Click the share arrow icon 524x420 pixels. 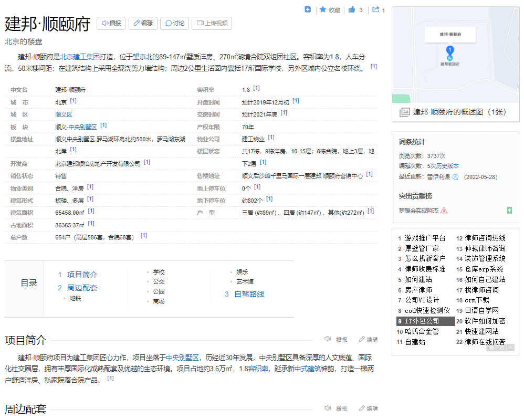(x=376, y=9)
